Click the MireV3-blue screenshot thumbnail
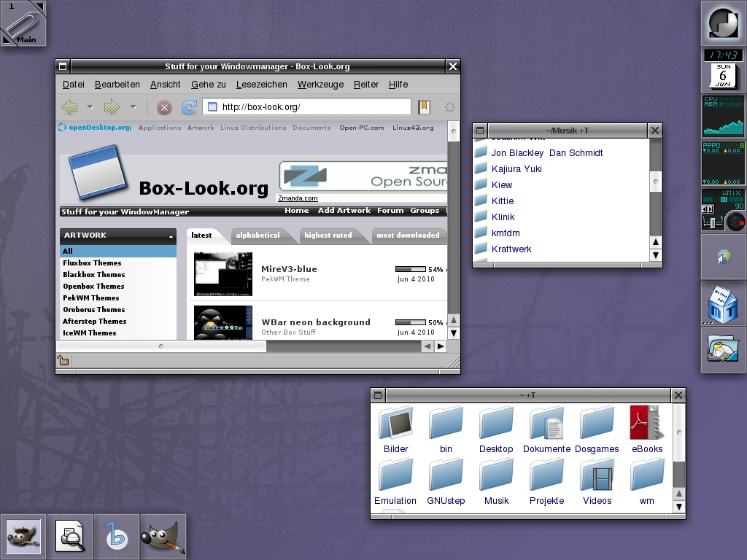This screenshot has width=747, height=560. coord(223,274)
